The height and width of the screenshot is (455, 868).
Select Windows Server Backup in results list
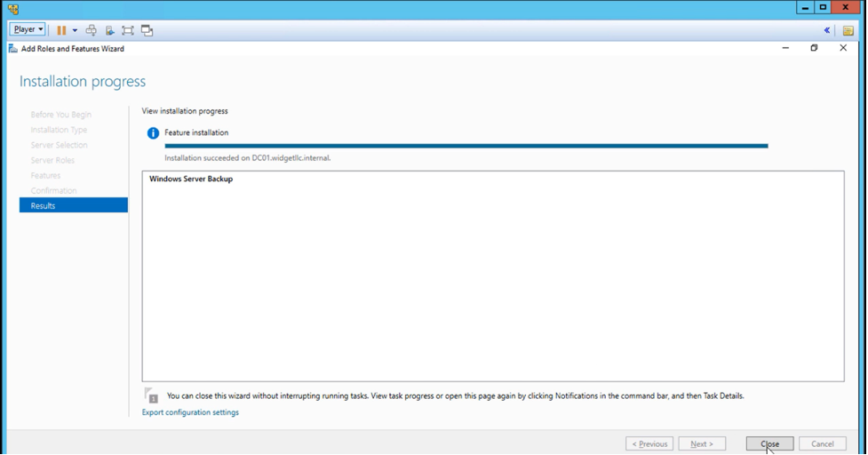click(191, 179)
